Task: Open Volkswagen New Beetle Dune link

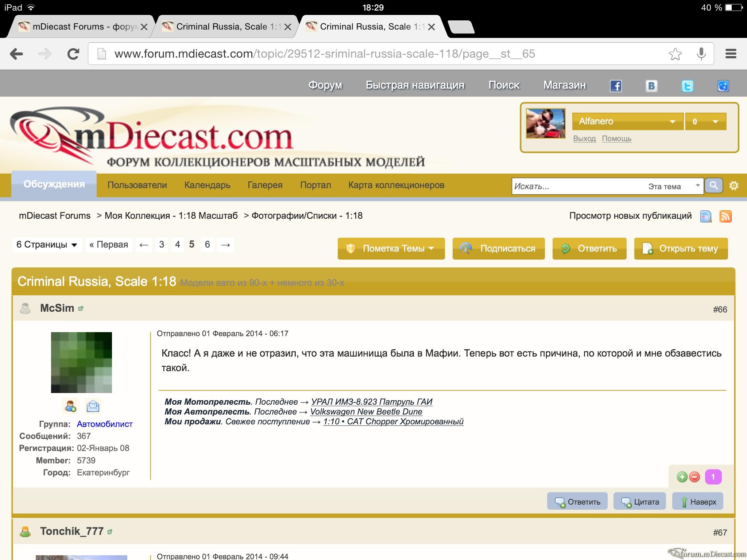Action: (366, 412)
